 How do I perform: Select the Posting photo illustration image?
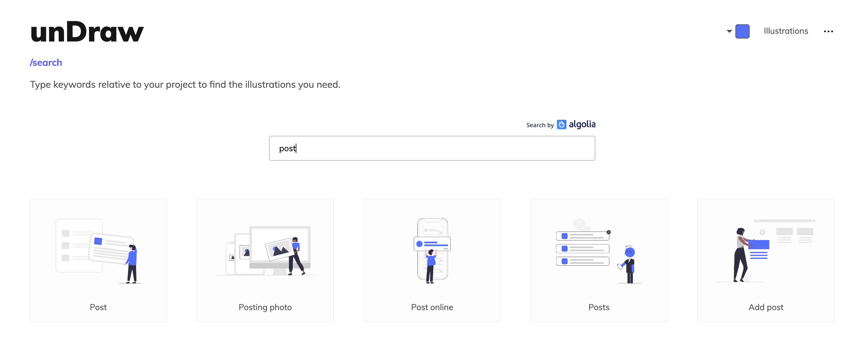click(x=265, y=251)
